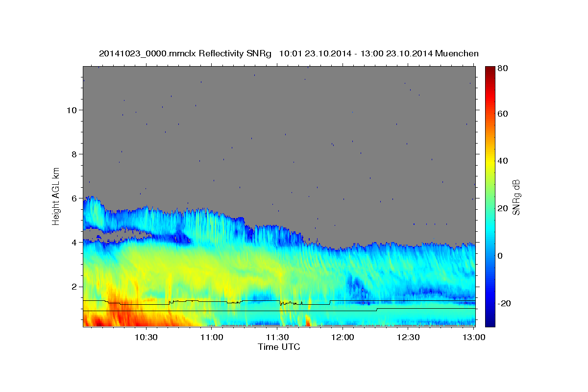Click the 12:00 time tick label
The height and width of the screenshot is (392, 588).
pos(343,337)
